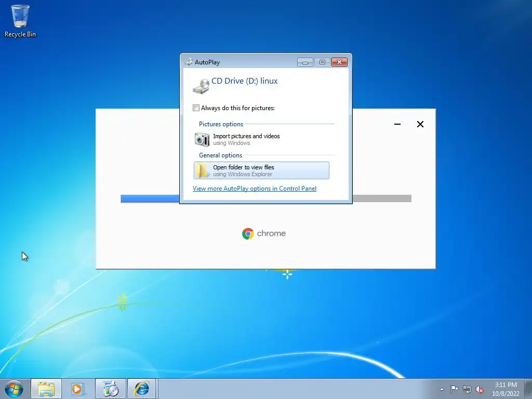Click the CD Drive disc icon in AutoPlay
Image resolution: width=532 pixels, height=399 pixels.
[x=201, y=86]
